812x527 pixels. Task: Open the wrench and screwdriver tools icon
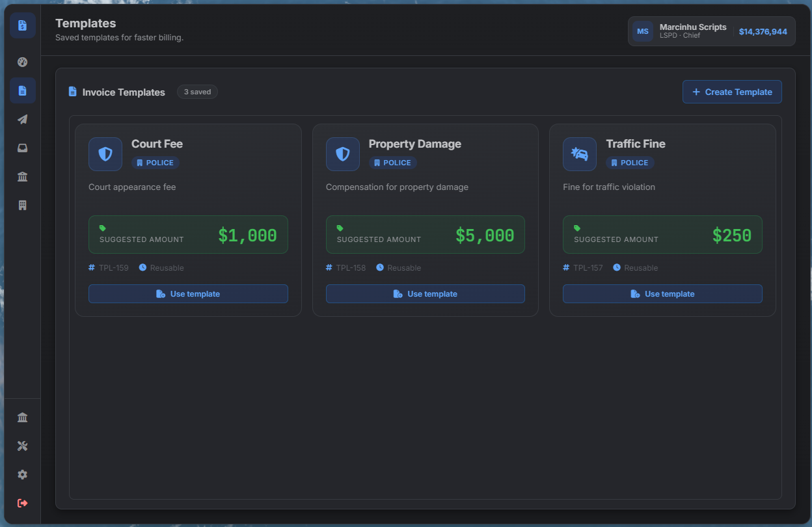(23, 446)
